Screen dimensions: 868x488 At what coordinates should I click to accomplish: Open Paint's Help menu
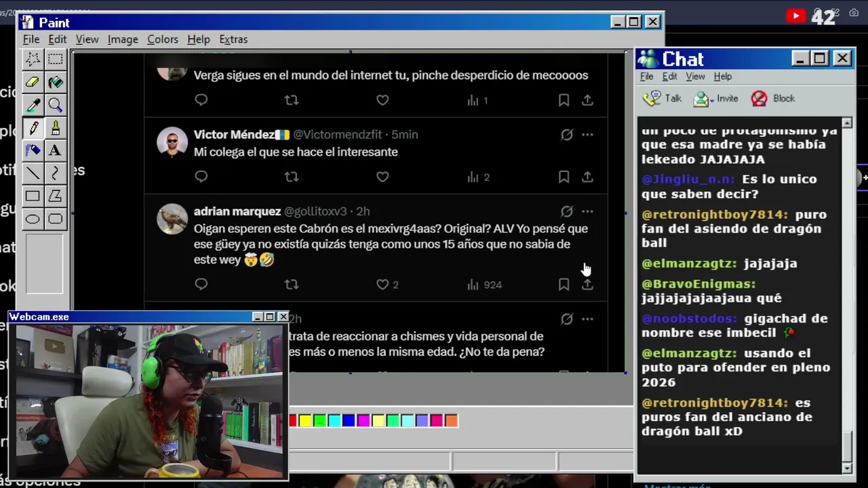click(199, 39)
